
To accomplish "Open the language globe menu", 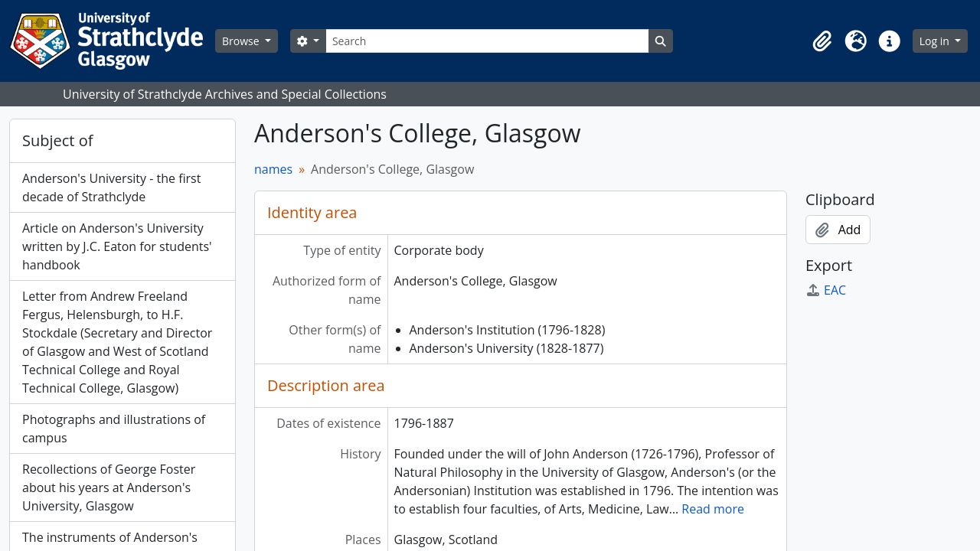I will coord(856,41).
